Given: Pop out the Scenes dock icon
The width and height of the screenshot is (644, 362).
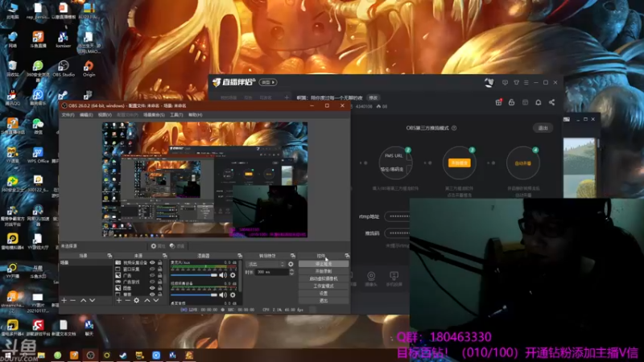Looking at the screenshot, I should pyautogui.click(x=109, y=256).
